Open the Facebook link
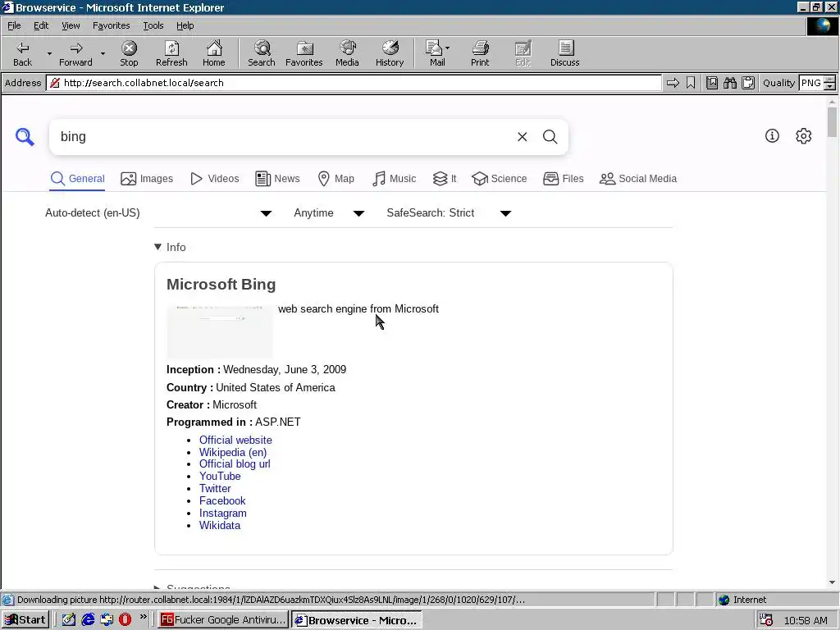Screen dimensions: 840x630 222,501
